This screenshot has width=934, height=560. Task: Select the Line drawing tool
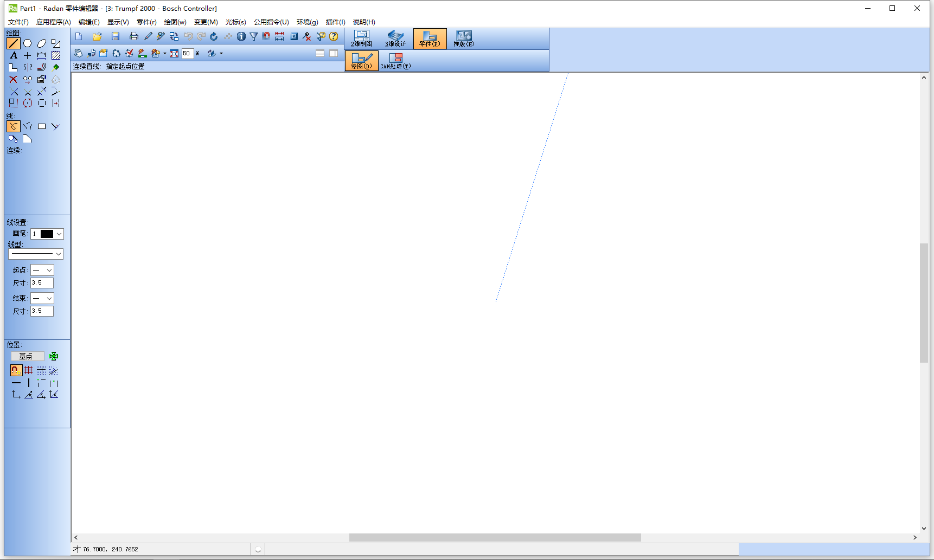click(14, 43)
